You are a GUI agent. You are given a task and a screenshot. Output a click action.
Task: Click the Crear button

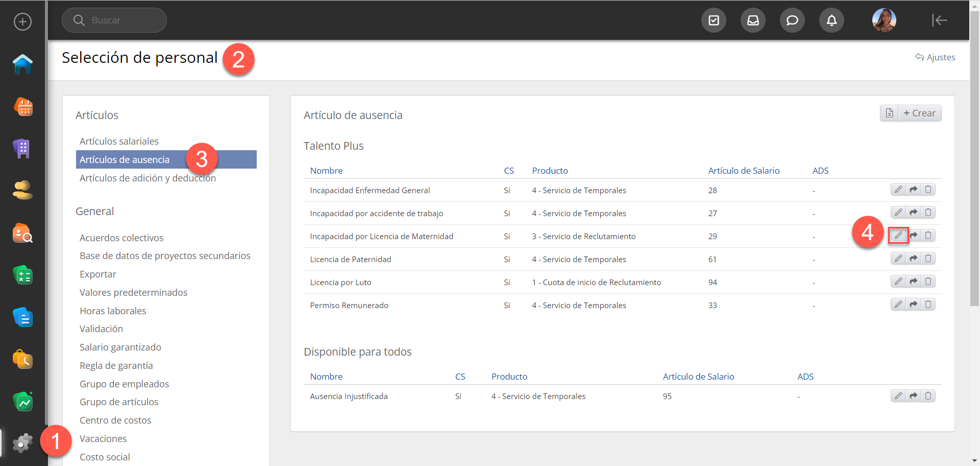(919, 113)
